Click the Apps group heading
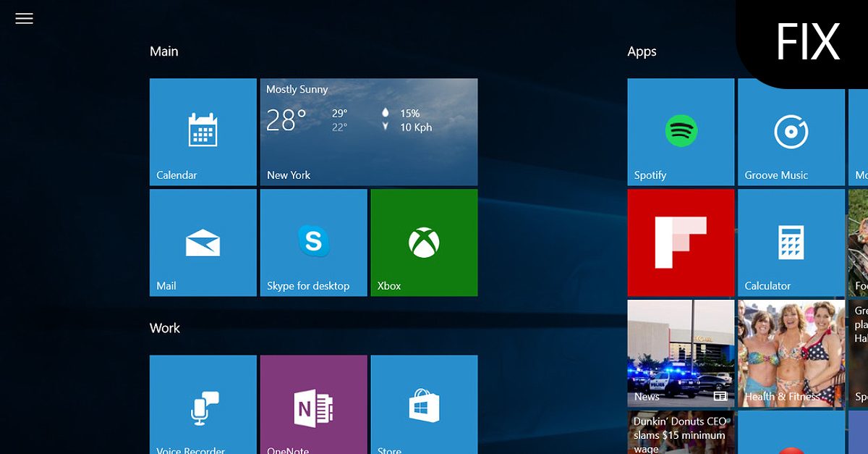Screen dimensions: 868x454 (642, 51)
